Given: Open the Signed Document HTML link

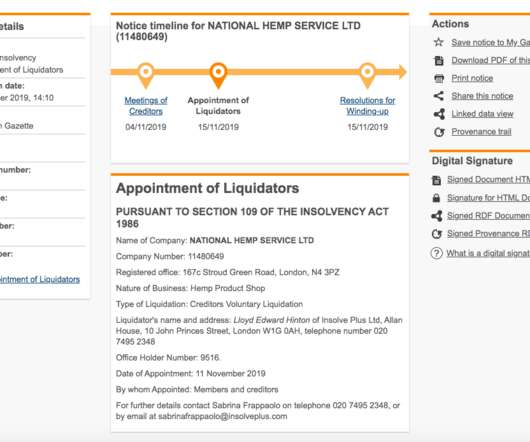Looking at the screenshot, I should click(x=489, y=179).
